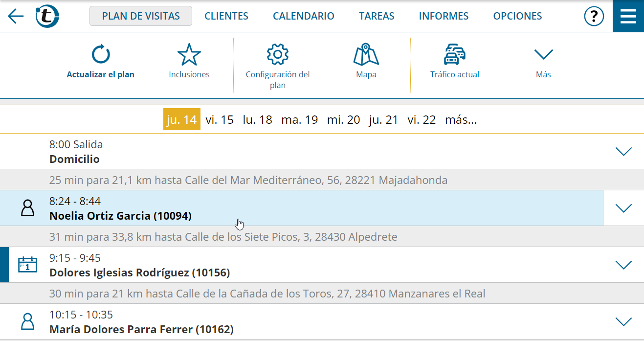Select day mi. 20

(343, 120)
